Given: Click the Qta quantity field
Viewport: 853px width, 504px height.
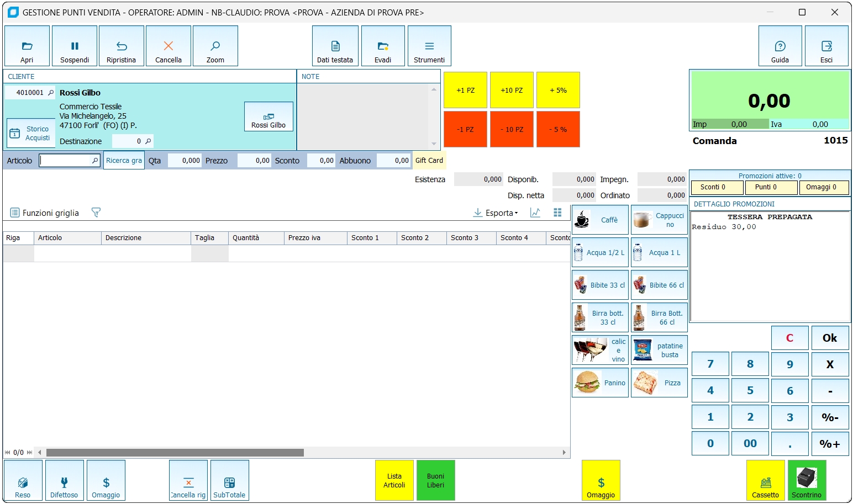Looking at the screenshot, I should coord(185,161).
